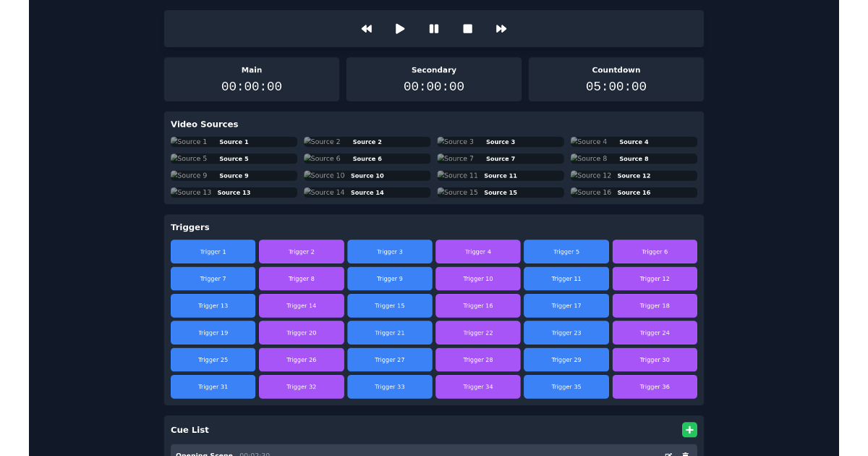Pause the playback
The height and width of the screenshot is (456, 868).
coord(434,28)
